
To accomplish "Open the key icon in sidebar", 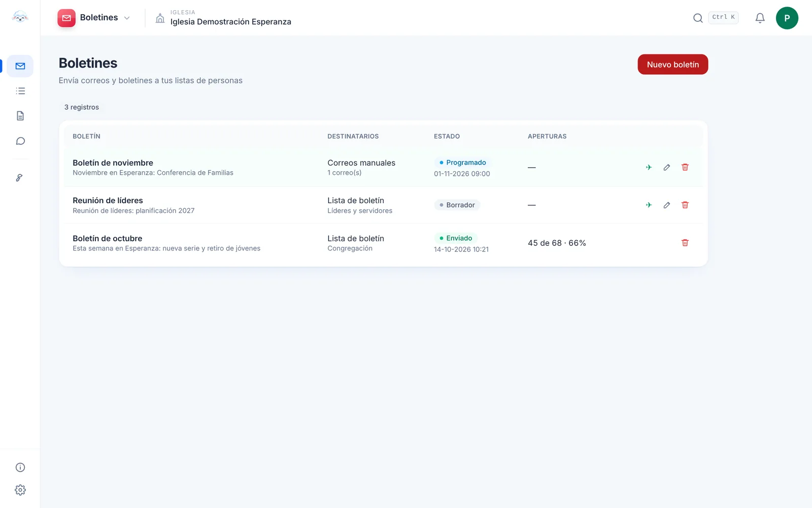I will click(x=19, y=178).
